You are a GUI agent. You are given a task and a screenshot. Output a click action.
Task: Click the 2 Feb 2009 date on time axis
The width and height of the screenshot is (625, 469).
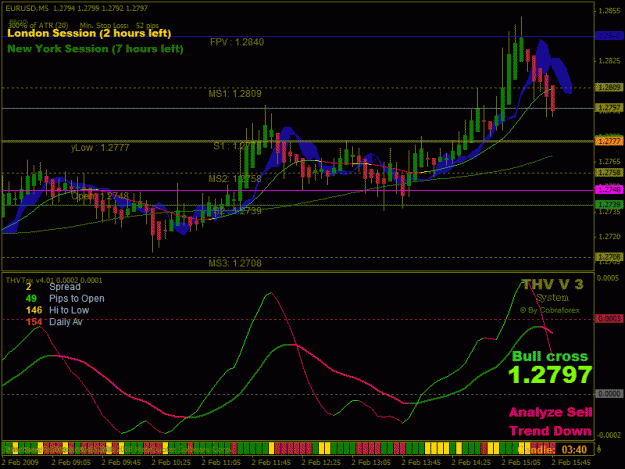point(20,462)
